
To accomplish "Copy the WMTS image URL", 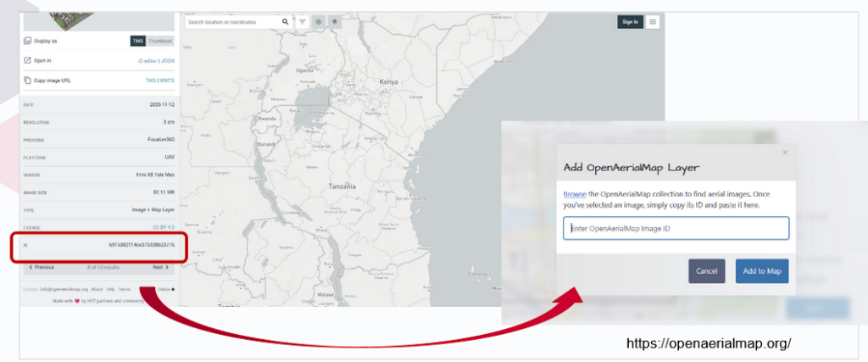I will 165,81.
